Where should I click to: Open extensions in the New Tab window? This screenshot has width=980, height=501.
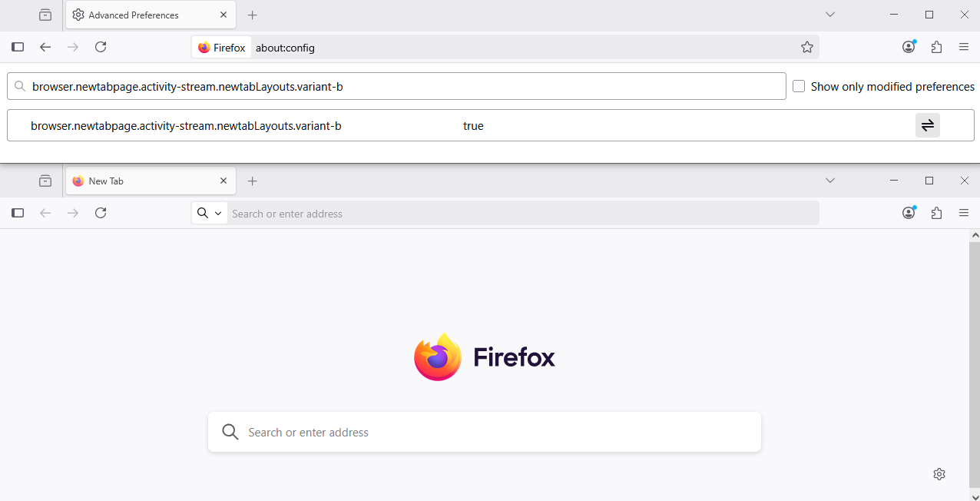[x=936, y=213]
